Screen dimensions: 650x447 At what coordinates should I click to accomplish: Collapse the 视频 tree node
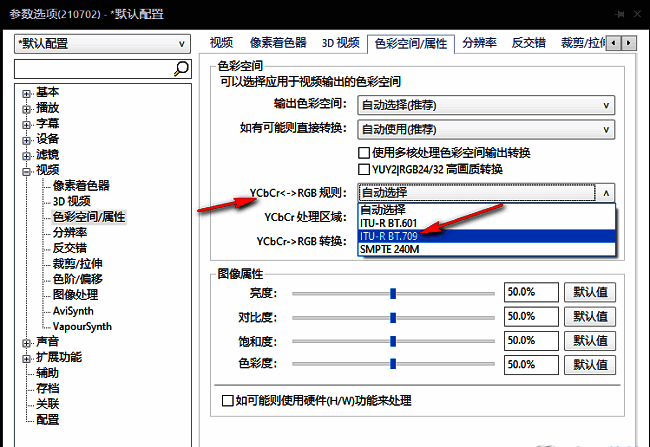pyautogui.click(x=26, y=170)
